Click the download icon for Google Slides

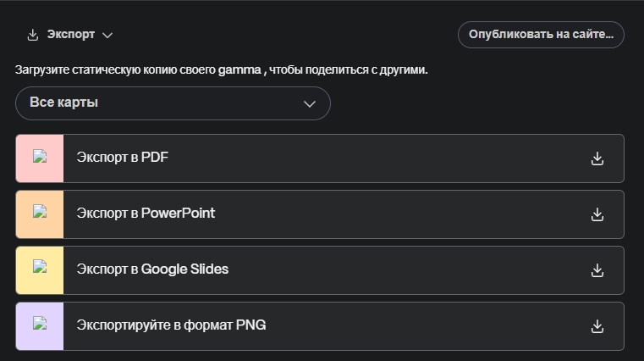(597, 270)
